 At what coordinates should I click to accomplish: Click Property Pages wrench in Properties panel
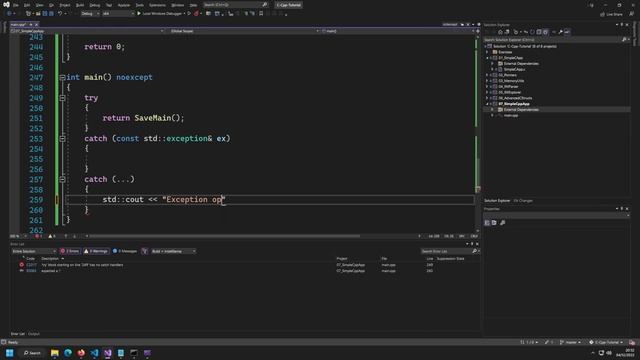pyautogui.click(x=502, y=223)
